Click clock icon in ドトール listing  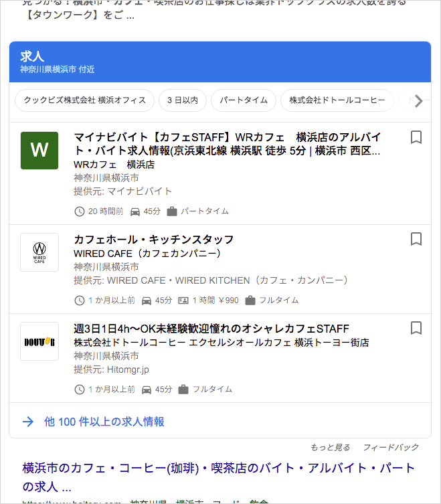pyautogui.click(x=80, y=390)
